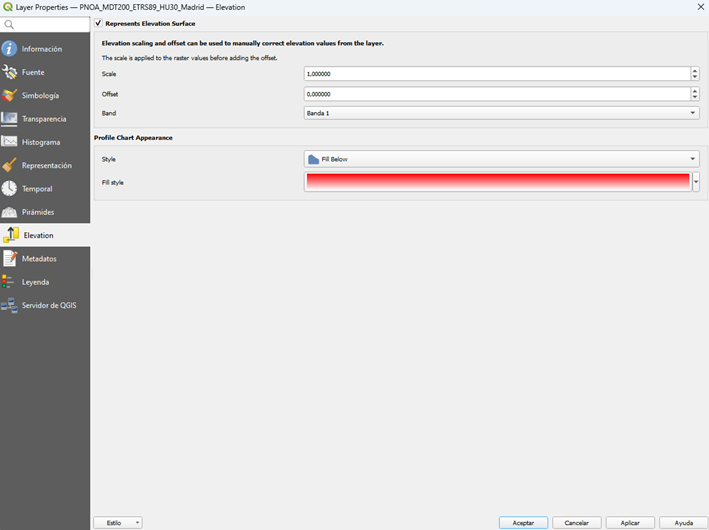Select the Fuente wrench icon
Screen dimensions: 709x530
(x=10, y=72)
